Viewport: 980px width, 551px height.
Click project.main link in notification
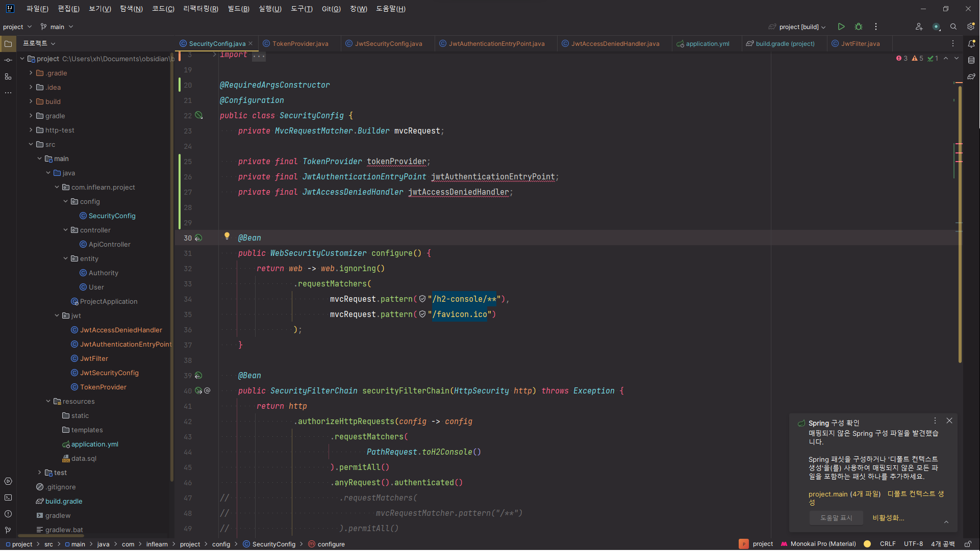(x=828, y=494)
